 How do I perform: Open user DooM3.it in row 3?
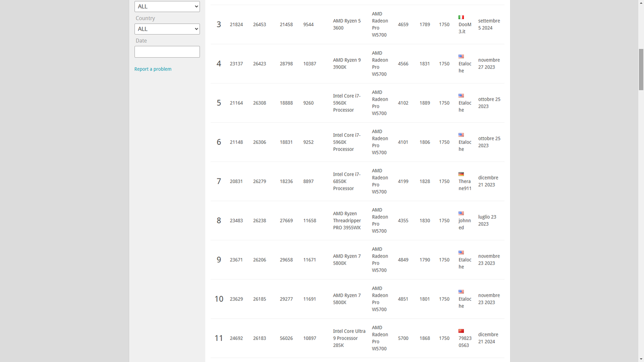coord(465,28)
